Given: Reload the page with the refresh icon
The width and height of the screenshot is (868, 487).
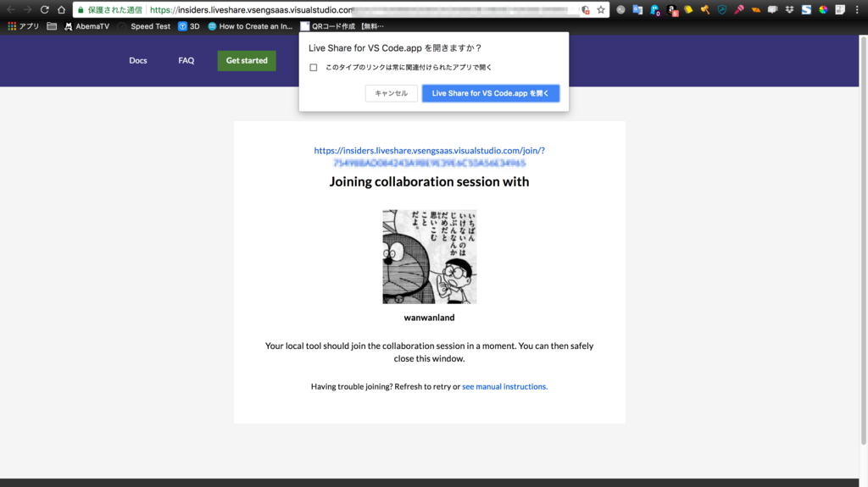Looking at the screenshot, I should (x=44, y=9).
